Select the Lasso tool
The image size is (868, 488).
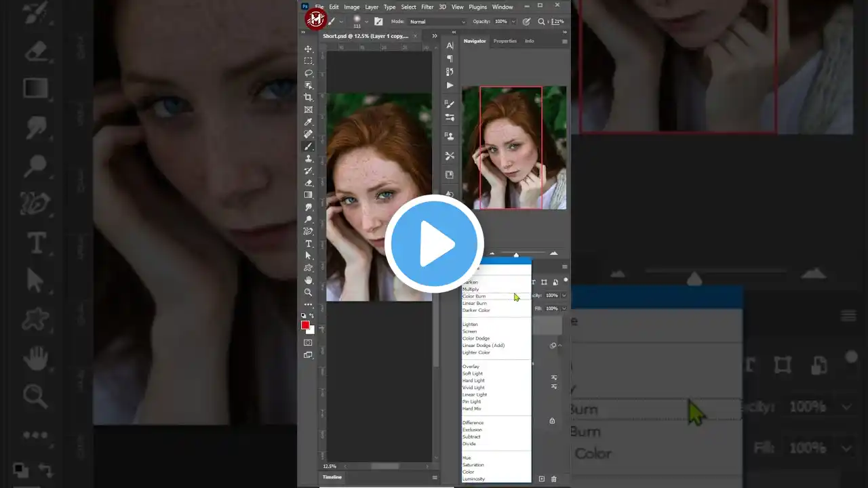click(x=309, y=73)
